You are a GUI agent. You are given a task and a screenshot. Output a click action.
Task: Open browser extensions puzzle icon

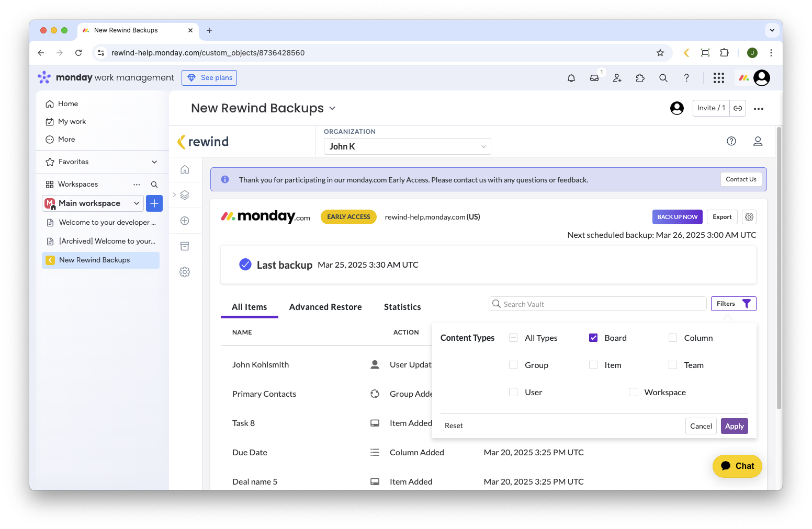[x=724, y=53]
